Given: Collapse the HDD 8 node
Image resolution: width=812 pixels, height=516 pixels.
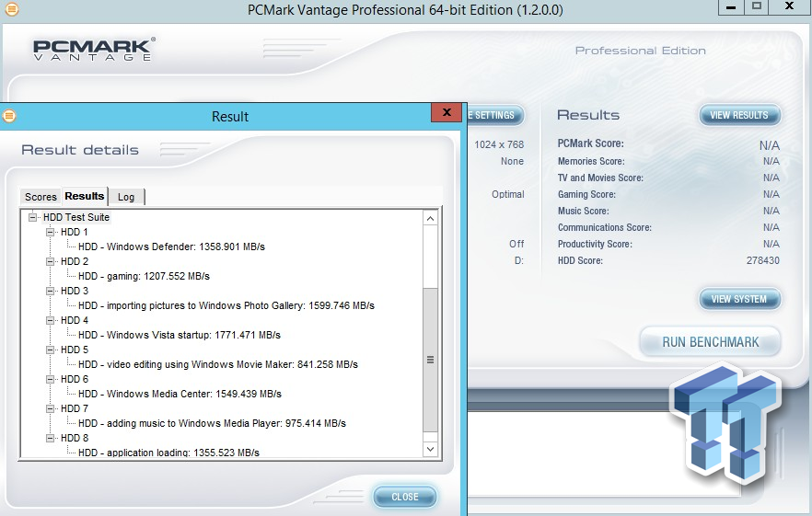Looking at the screenshot, I should click(x=51, y=439).
